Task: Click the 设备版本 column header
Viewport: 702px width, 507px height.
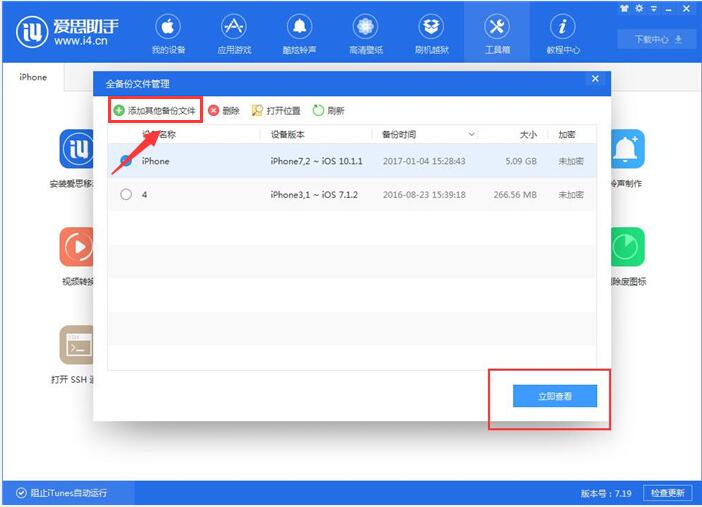Action: tap(288, 134)
